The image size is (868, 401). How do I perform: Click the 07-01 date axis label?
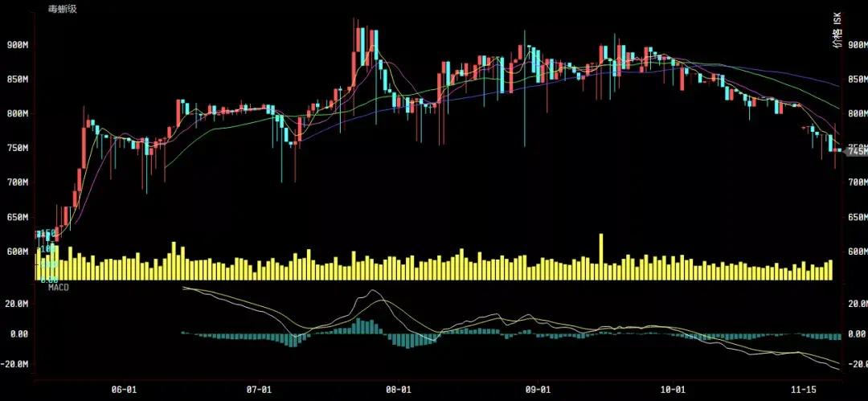coord(259,390)
